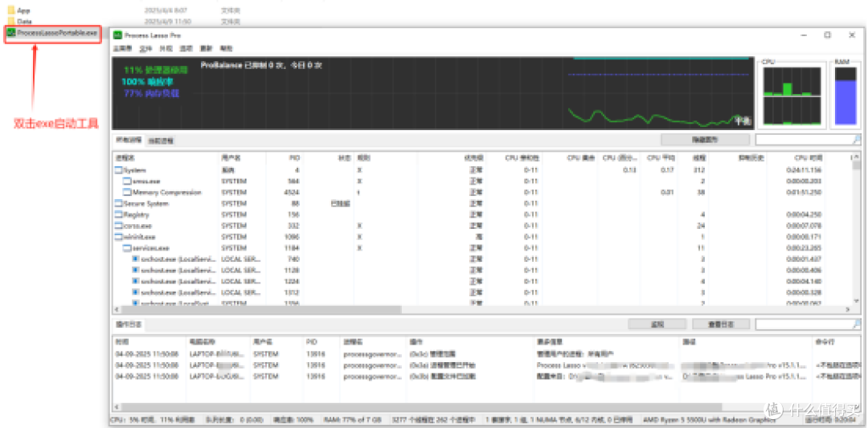Click the button left of 查看日志 in log panel
This screenshot has height=428, width=868.
(657, 324)
